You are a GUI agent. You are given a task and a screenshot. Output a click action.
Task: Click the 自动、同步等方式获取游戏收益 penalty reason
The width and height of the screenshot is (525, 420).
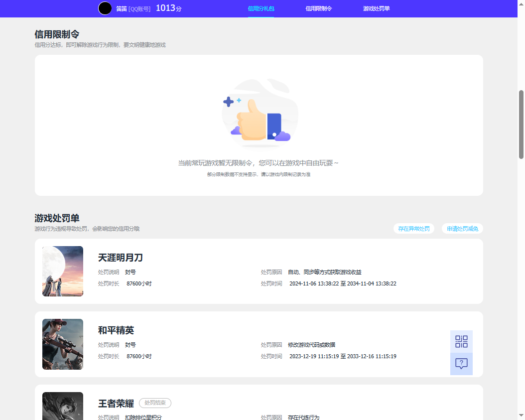pyautogui.click(x=325, y=273)
